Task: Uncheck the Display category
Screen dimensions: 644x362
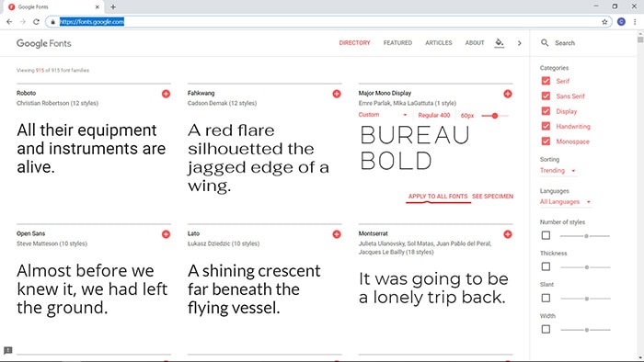Action: 546,111
